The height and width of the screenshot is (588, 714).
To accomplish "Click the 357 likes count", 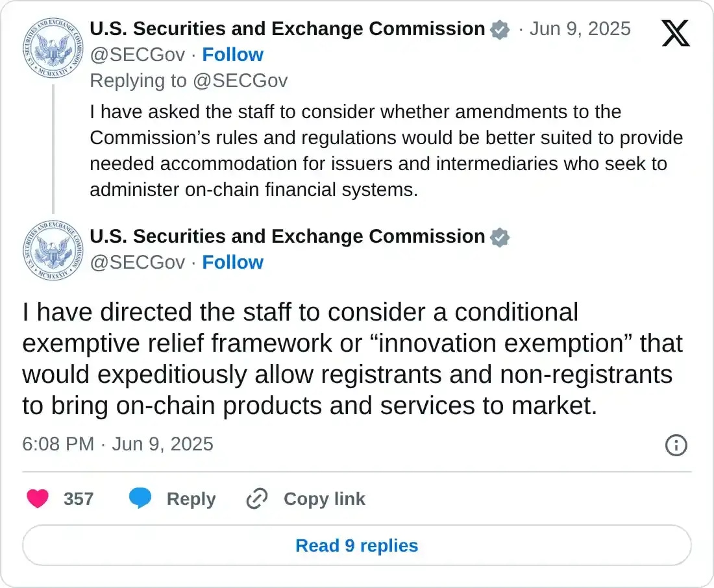I will pos(79,498).
